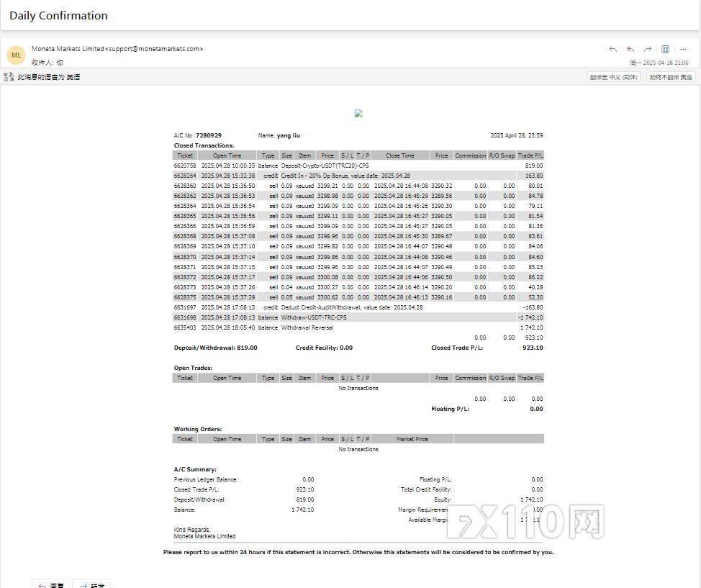Select account number 7280929
This screenshot has width=701, height=588.
point(209,135)
